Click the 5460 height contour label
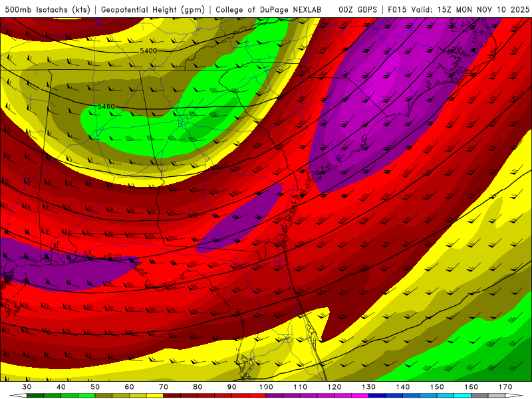The width and height of the screenshot is (532, 399). 106,106
